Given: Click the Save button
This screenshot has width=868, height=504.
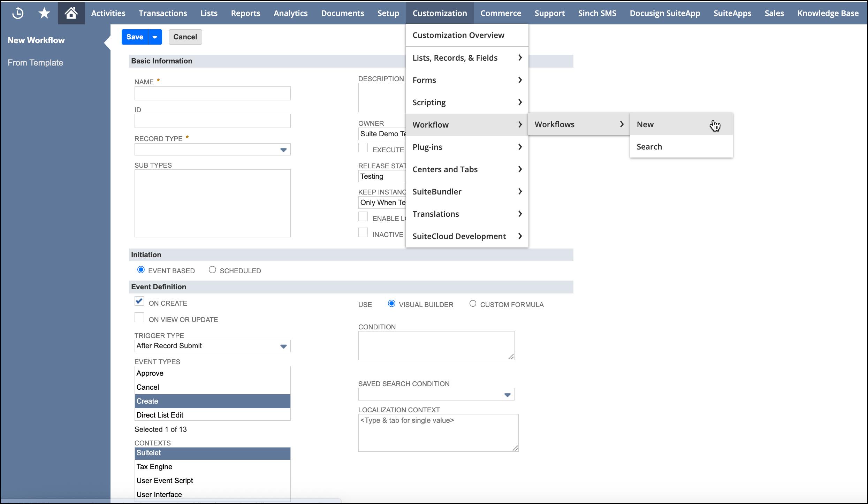Looking at the screenshot, I should click(x=134, y=37).
